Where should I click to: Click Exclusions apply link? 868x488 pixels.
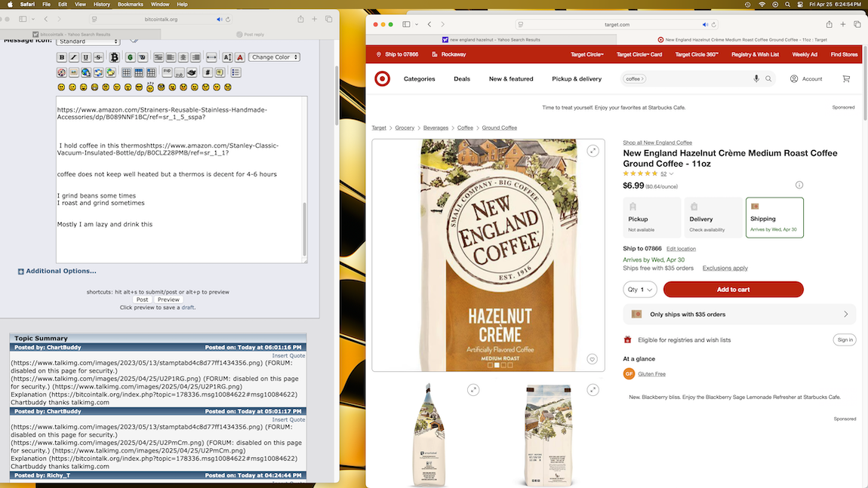coord(725,269)
